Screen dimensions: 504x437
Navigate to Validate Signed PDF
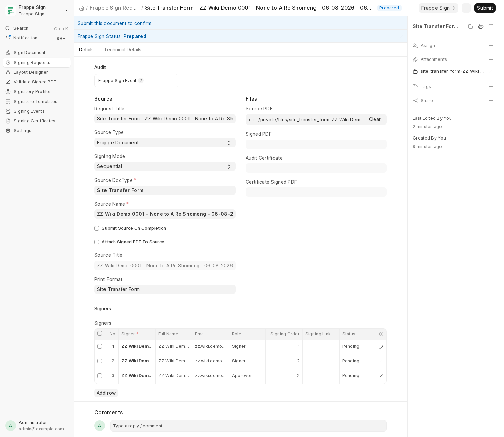point(37,82)
